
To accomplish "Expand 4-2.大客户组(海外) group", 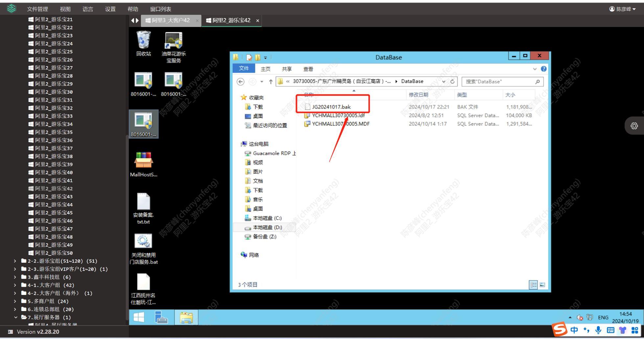I will 15,293.
